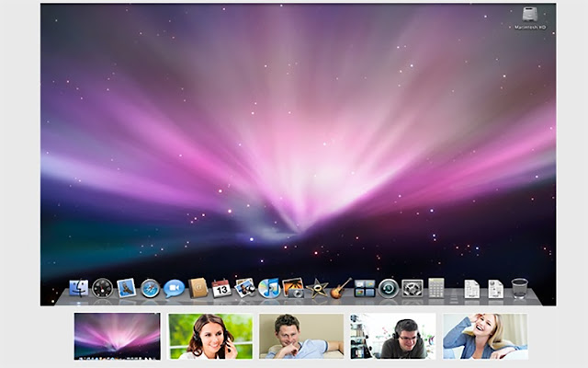Screen dimensions: 588x368
Task: Open iCal calendar icon
Action: point(221,288)
